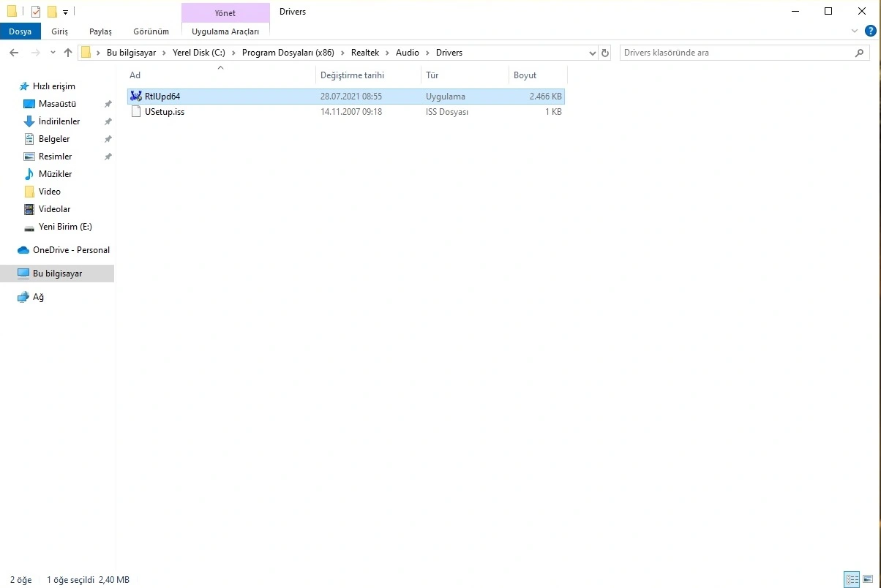Open the Görünüm ribbon tab
Screen dimensions: 881x588
151,31
